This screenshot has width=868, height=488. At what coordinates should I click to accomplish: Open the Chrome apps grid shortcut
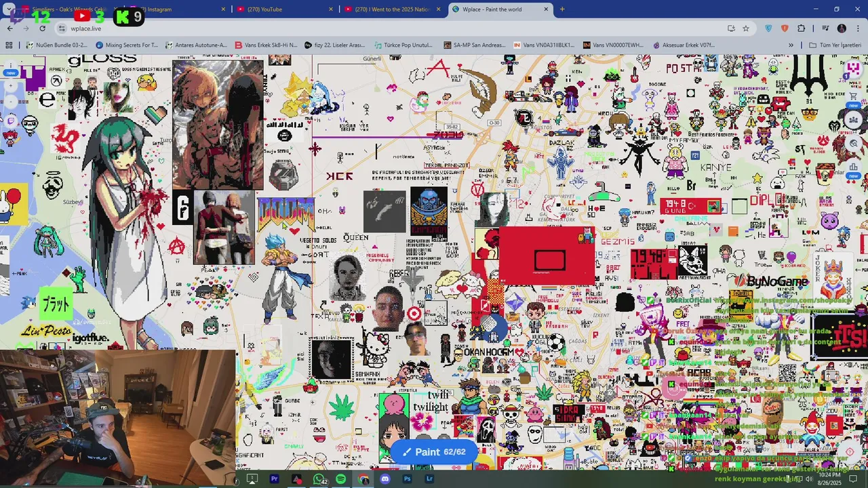(9, 45)
